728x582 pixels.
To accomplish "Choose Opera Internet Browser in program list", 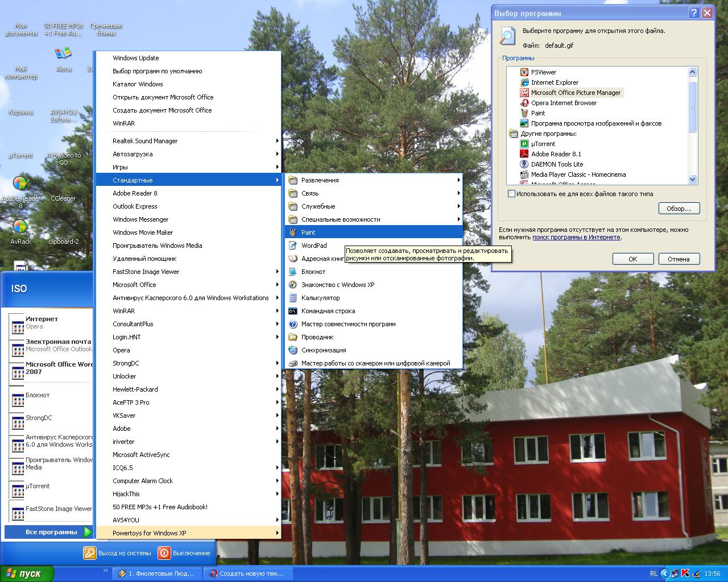I will (x=563, y=103).
